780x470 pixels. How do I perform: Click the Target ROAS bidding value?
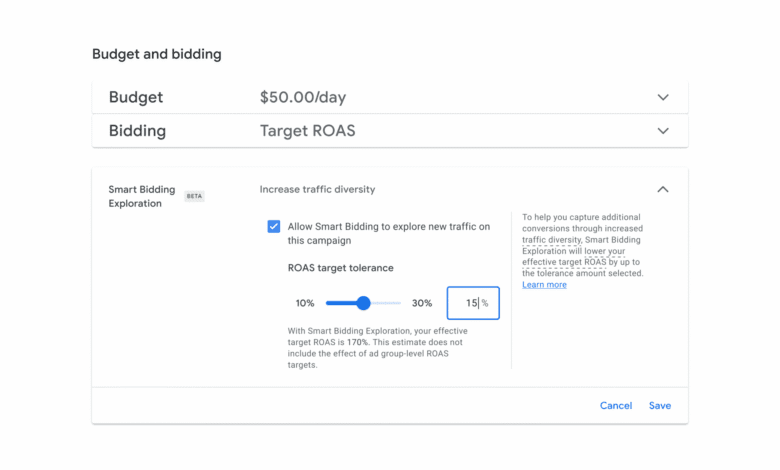(307, 131)
